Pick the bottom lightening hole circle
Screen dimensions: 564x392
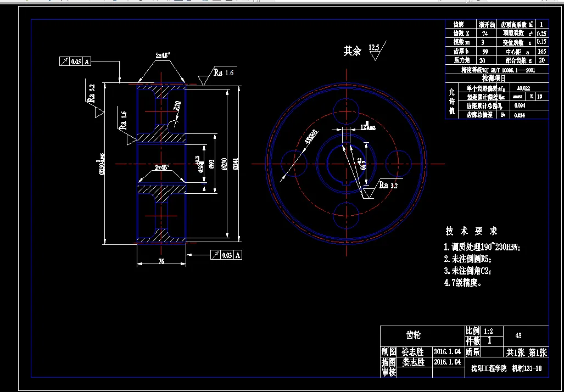coord(347,215)
